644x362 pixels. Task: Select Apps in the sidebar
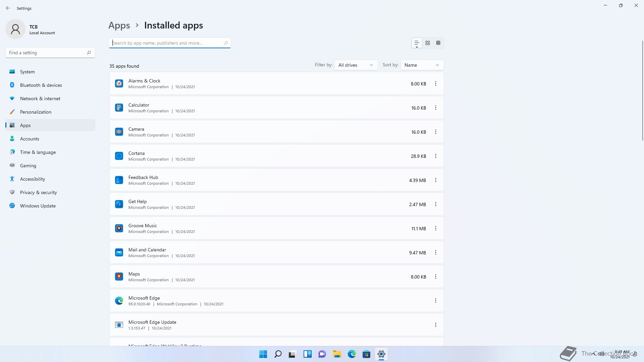50,125
